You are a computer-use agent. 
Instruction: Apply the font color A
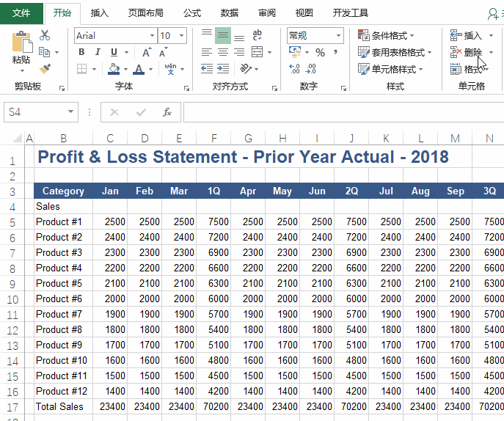coord(139,68)
